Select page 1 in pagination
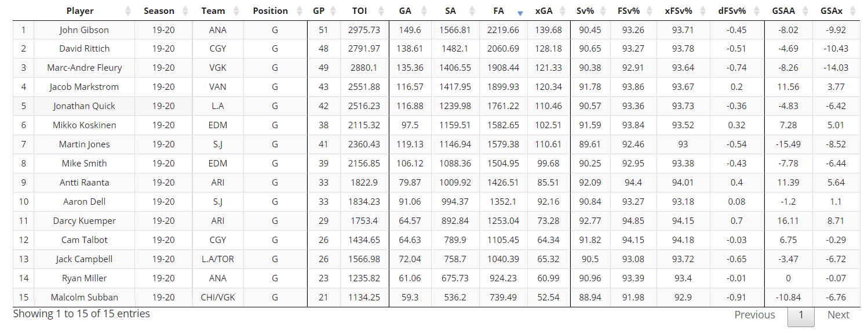This screenshot has width=868, height=330. point(801,315)
